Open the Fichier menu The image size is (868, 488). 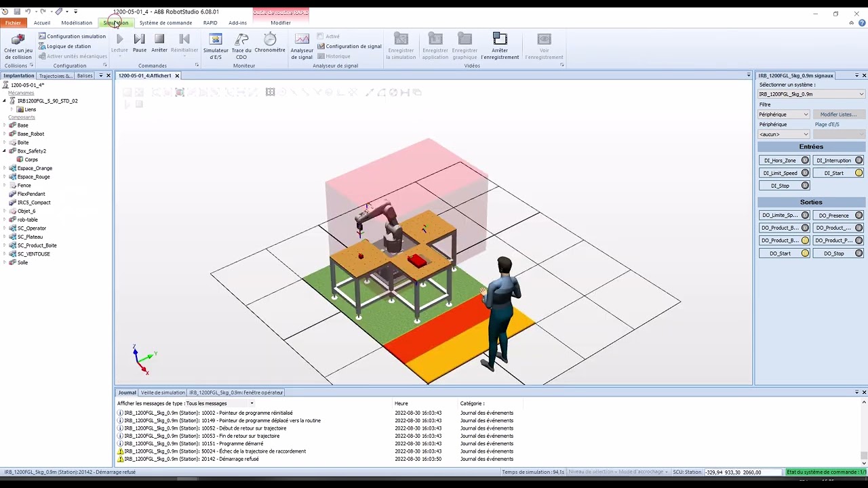[14, 23]
